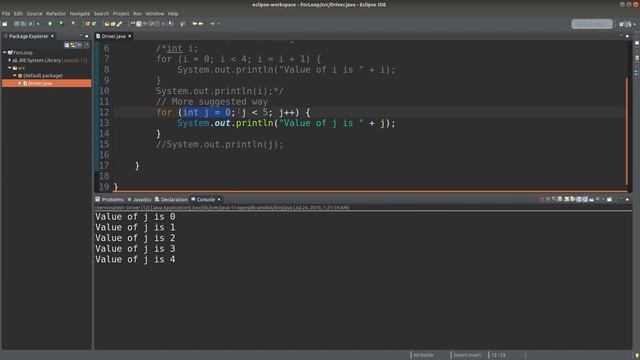This screenshot has height=360, width=640.
Task: Click the 'Value of j is 0' console line
Action: tap(135, 217)
